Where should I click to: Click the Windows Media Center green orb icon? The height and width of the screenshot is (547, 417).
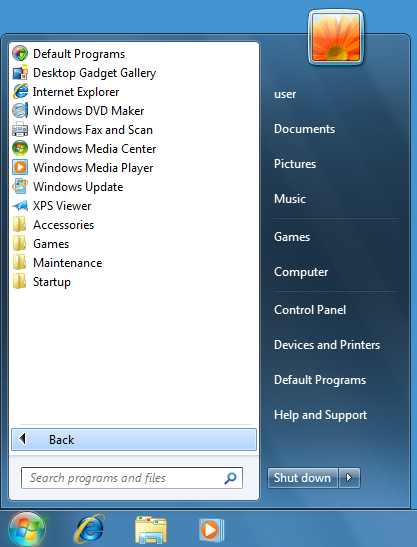pos(20,149)
